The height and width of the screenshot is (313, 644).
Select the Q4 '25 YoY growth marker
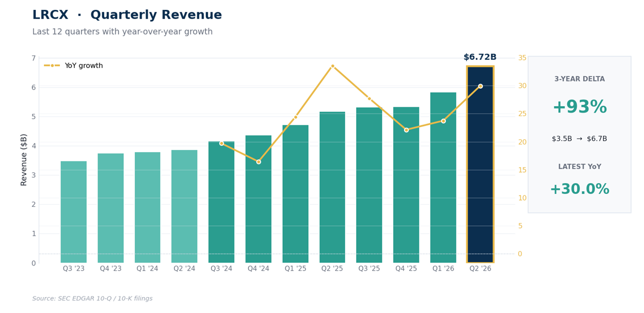406,130
